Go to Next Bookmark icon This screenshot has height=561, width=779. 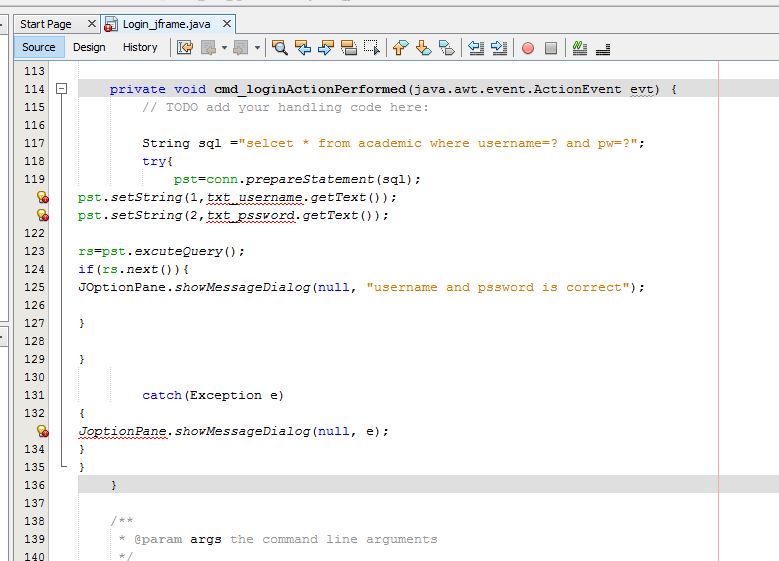point(424,48)
